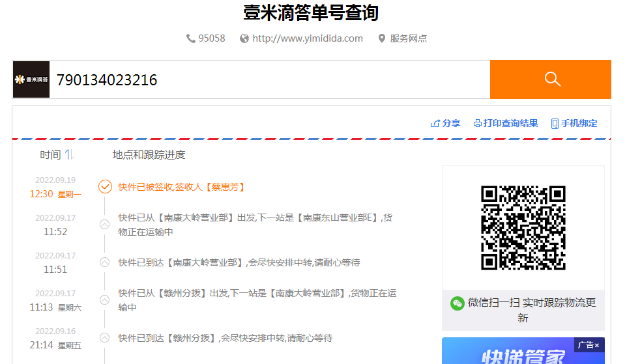This screenshot has width=640, height=364.
Task: Click the WeChat QR code image
Action: click(523, 228)
